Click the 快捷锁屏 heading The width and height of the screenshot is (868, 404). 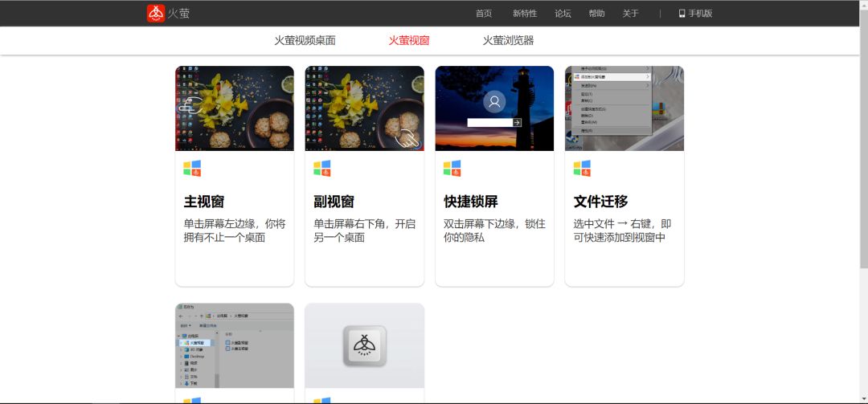(470, 202)
